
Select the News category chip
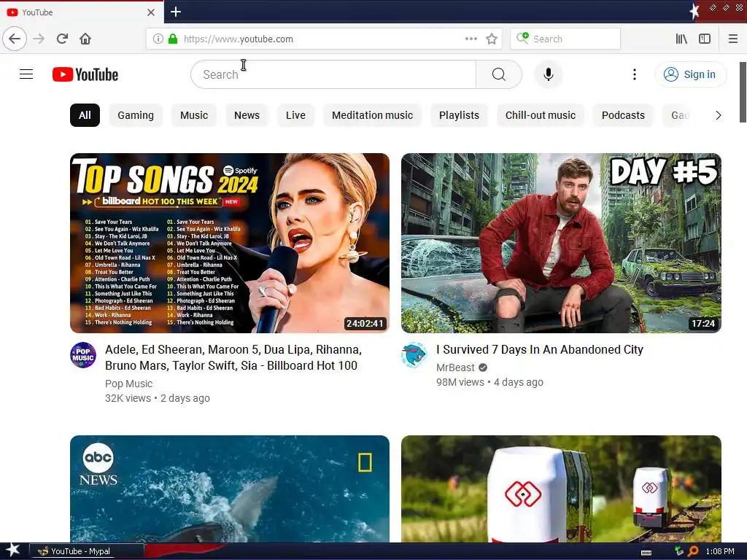[247, 115]
